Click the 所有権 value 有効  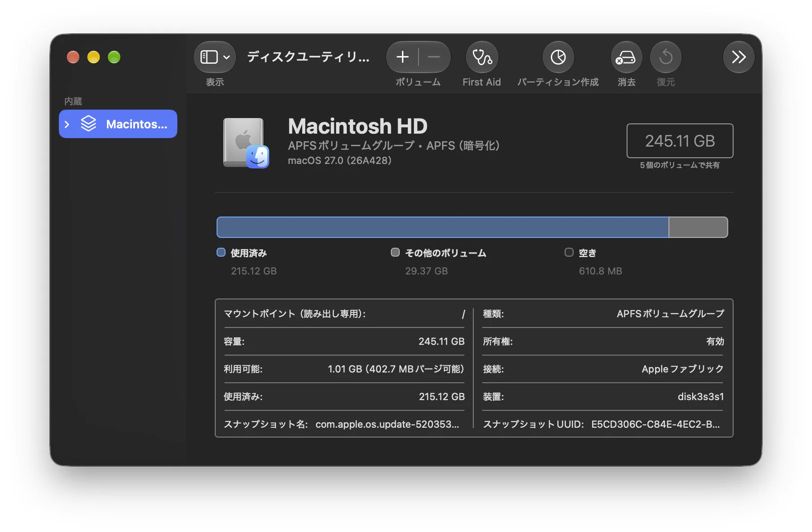coord(715,341)
